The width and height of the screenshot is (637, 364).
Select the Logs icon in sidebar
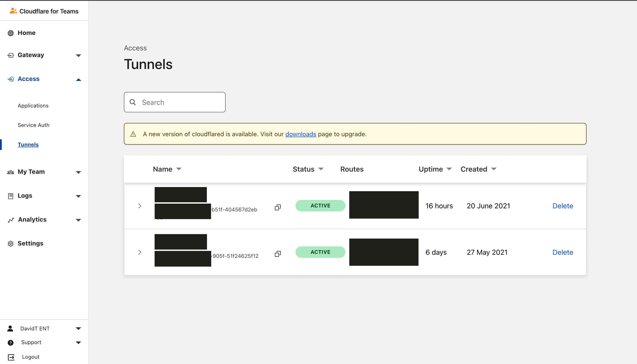tap(10, 196)
